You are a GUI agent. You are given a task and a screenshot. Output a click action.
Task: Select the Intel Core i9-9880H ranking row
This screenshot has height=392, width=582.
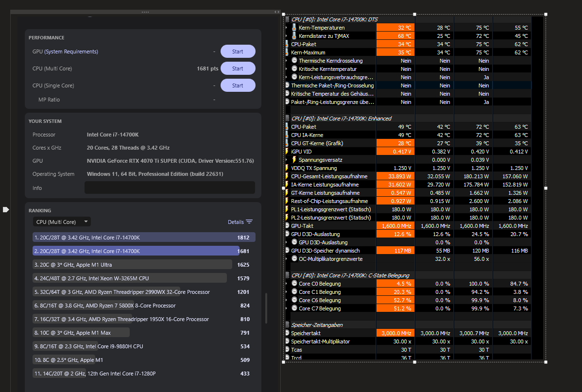point(144,346)
